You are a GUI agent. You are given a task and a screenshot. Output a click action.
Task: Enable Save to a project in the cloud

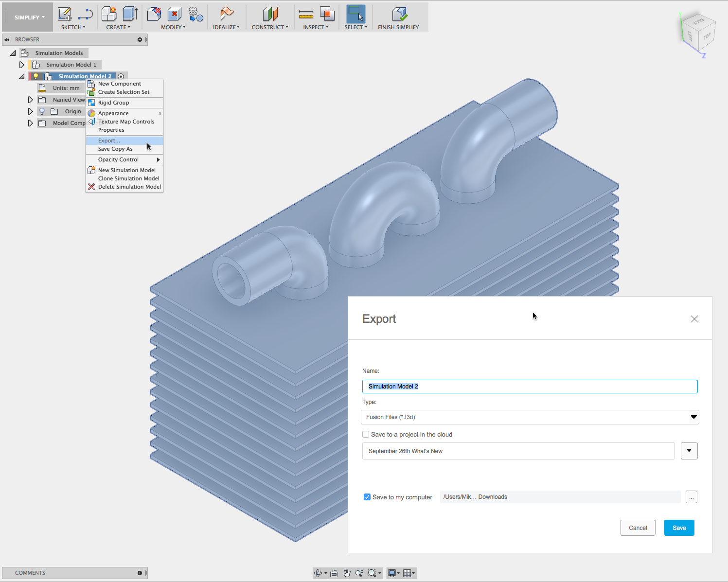point(366,434)
